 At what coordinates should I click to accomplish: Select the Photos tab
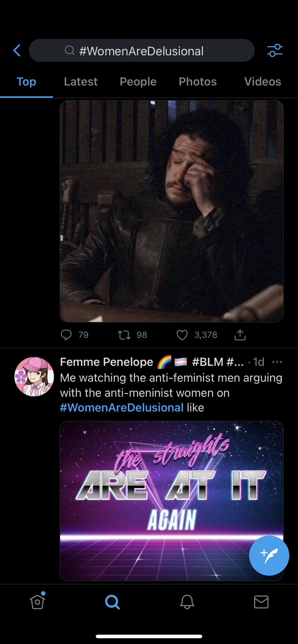pos(198,82)
